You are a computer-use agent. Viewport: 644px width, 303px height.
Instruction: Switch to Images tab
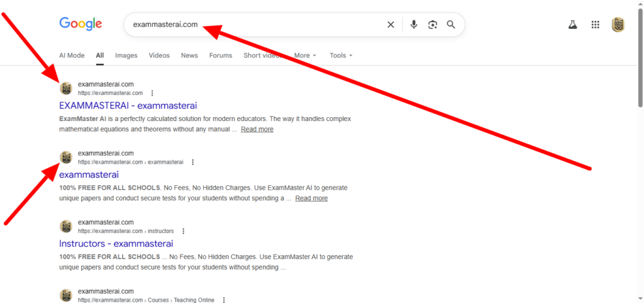coord(126,55)
